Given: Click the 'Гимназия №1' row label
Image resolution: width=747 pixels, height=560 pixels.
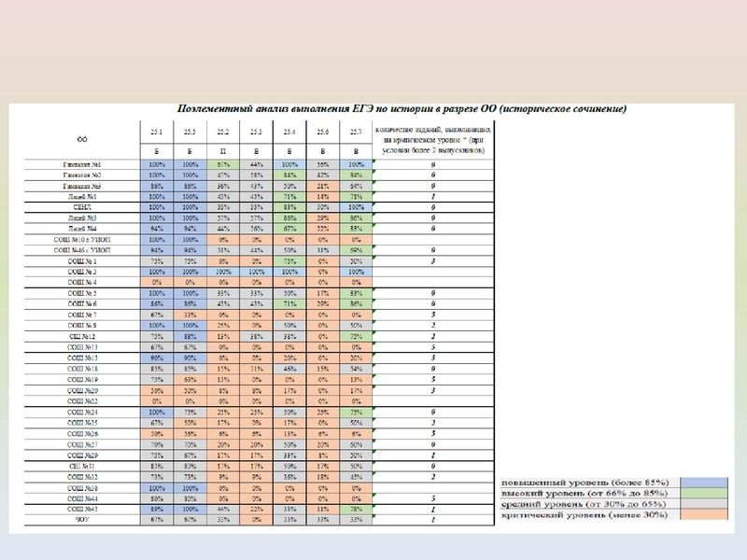Looking at the screenshot, I should 77,164.
